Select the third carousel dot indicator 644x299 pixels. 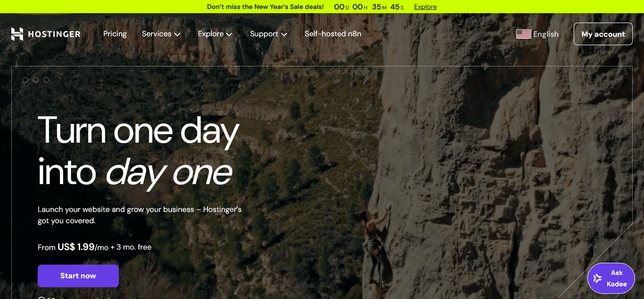coord(46,80)
